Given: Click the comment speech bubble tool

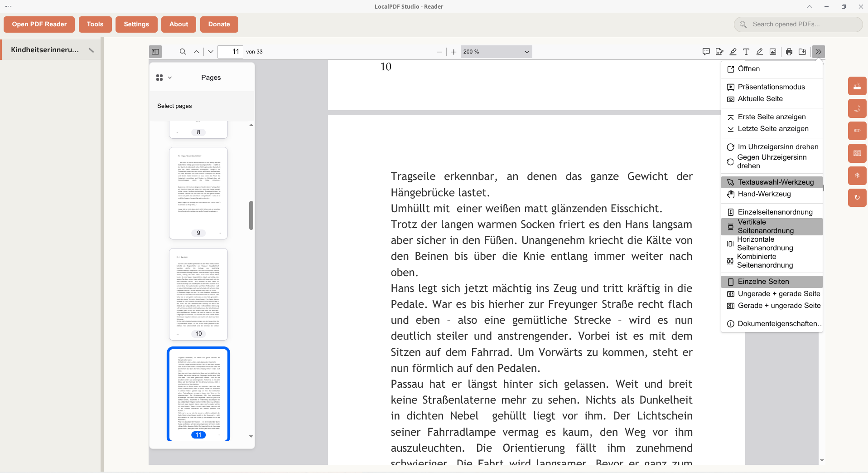Looking at the screenshot, I should pos(706,52).
